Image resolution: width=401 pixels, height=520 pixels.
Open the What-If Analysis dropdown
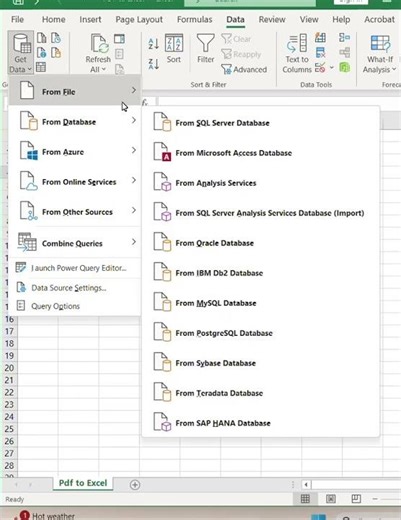(380, 54)
